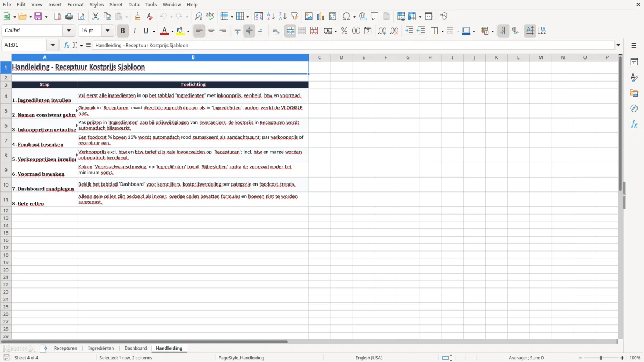Switch to the Dashboard sheet tab
This screenshot has height=362, width=644.
(x=135, y=349)
